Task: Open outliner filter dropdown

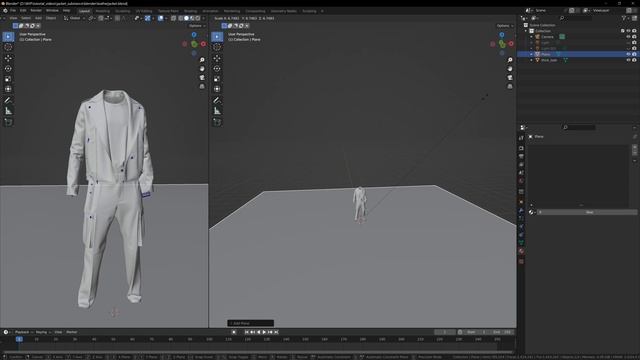Action: coord(625,18)
